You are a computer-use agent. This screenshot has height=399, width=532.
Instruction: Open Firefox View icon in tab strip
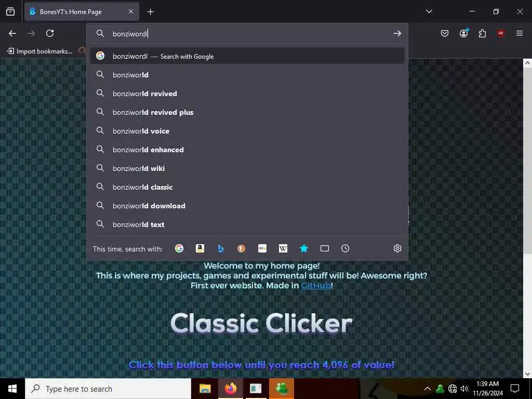point(10,11)
